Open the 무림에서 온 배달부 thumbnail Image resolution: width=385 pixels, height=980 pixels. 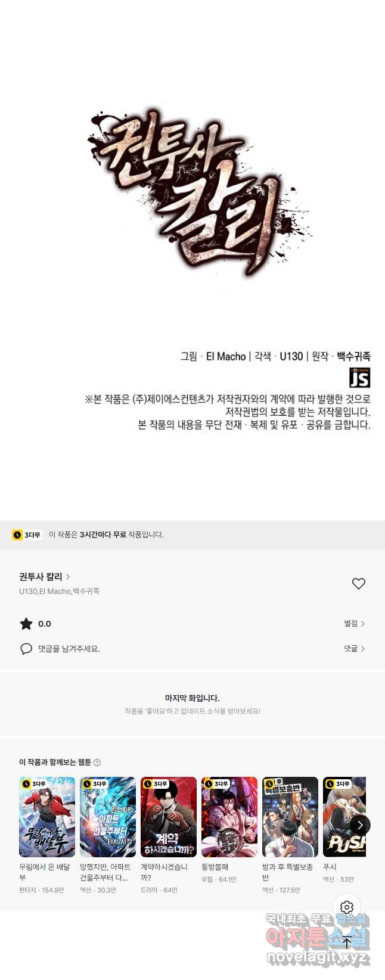coord(47,817)
